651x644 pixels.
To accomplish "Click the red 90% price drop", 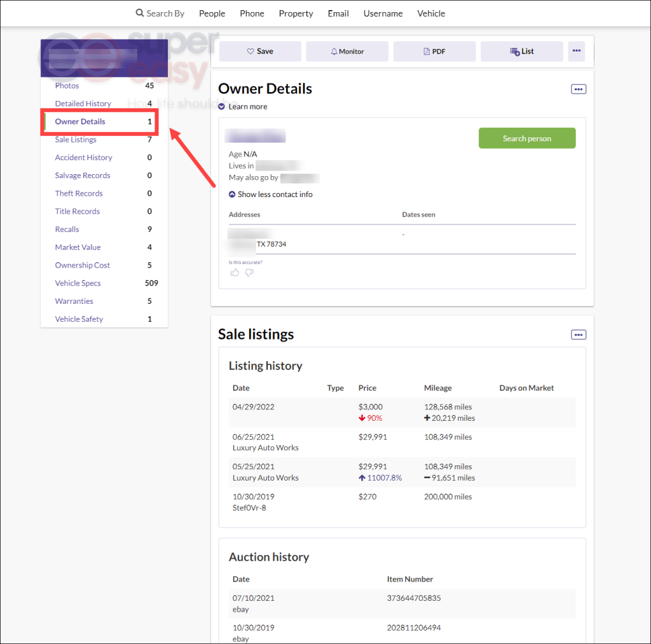I will [371, 418].
